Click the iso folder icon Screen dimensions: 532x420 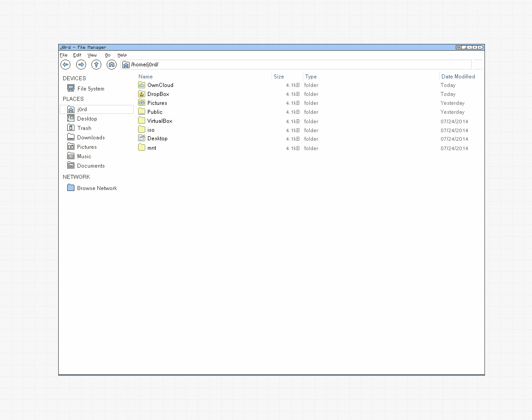pyautogui.click(x=142, y=129)
